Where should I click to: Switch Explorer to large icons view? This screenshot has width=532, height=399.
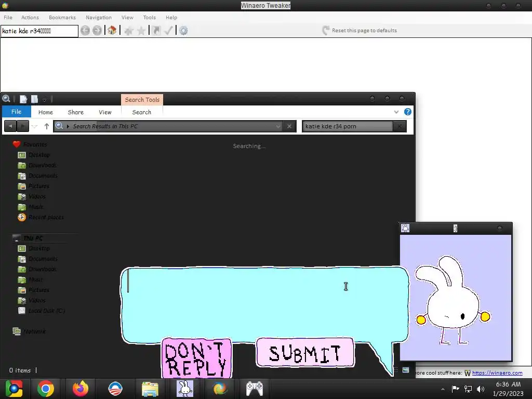tap(406, 370)
